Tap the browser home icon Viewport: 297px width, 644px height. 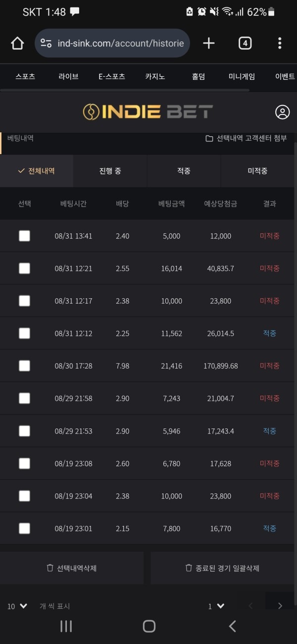(17, 43)
